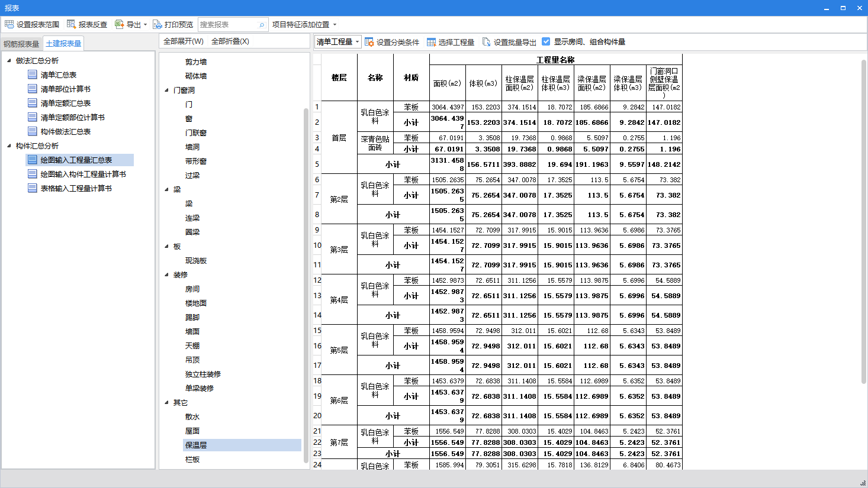
Task: Click the report table vertical scrollbar
Action: (x=864, y=222)
